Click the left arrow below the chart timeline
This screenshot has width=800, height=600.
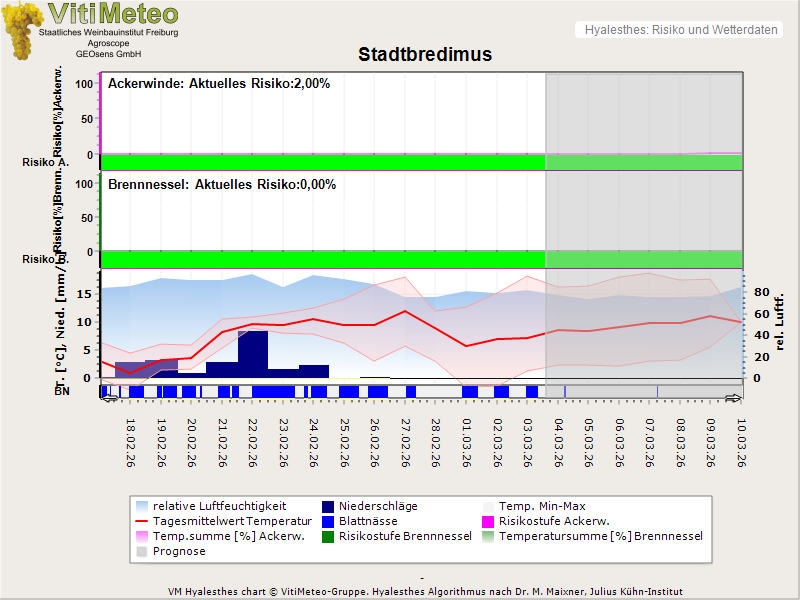[108, 398]
